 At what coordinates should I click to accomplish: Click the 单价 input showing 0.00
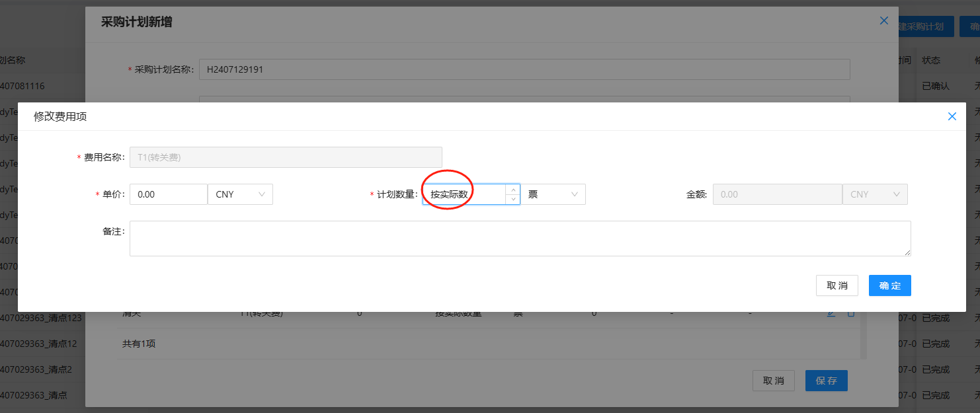pos(169,194)
